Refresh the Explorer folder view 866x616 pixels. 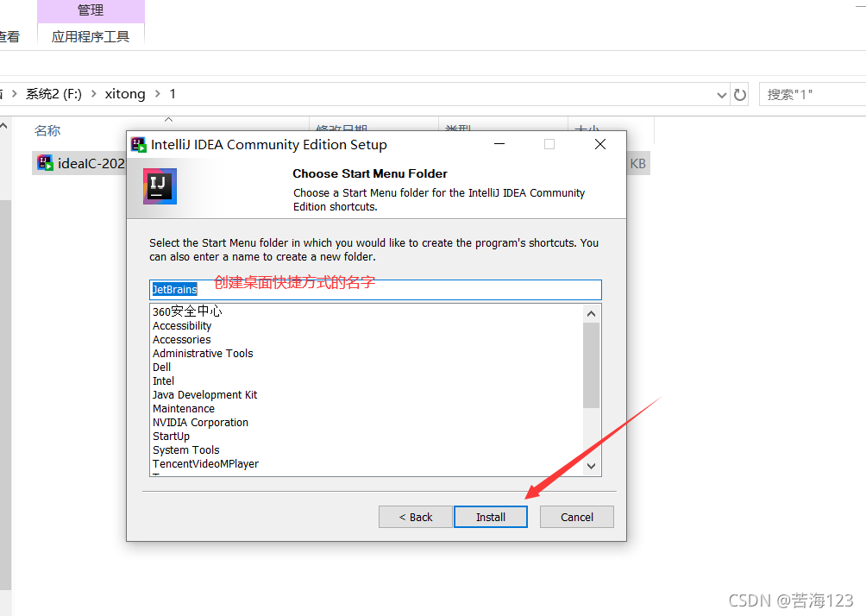tap(739, 95)
